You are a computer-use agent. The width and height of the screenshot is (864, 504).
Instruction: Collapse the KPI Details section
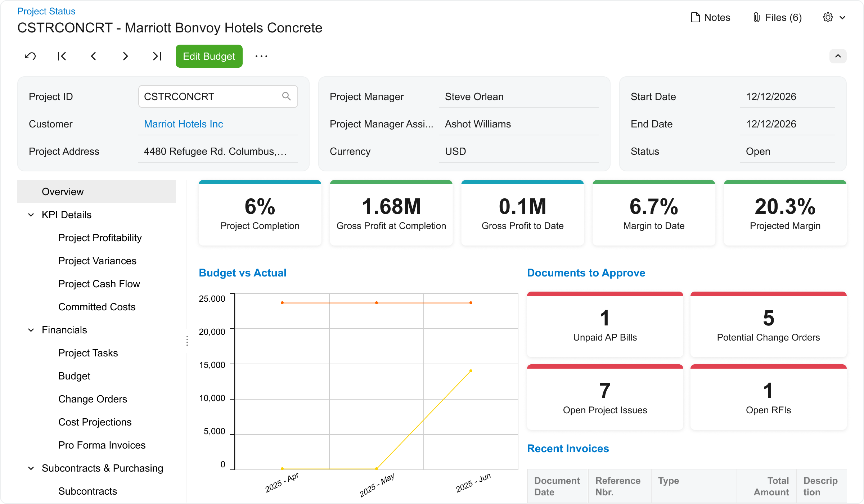pos(31,215)
